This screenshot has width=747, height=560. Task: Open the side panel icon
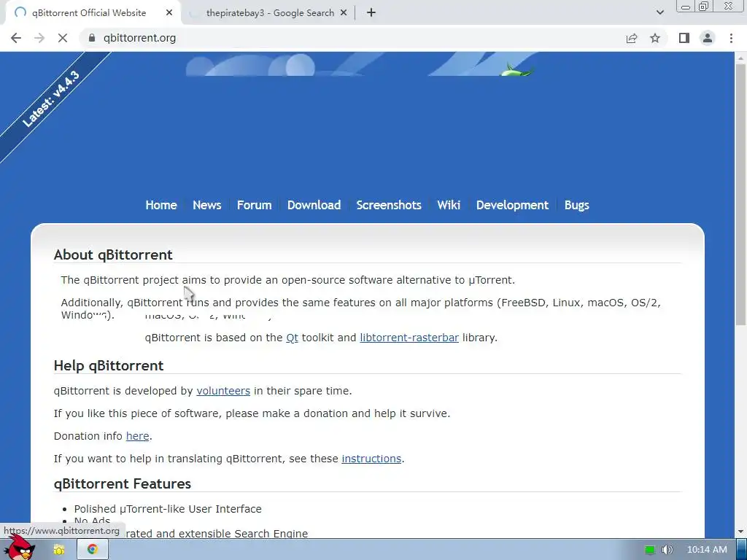(684, 38)
